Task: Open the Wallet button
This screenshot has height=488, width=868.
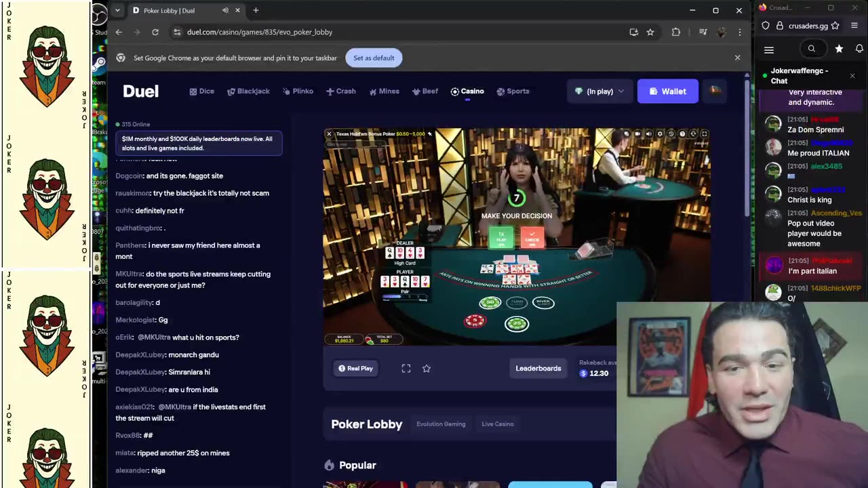Action: pos(668,91)
